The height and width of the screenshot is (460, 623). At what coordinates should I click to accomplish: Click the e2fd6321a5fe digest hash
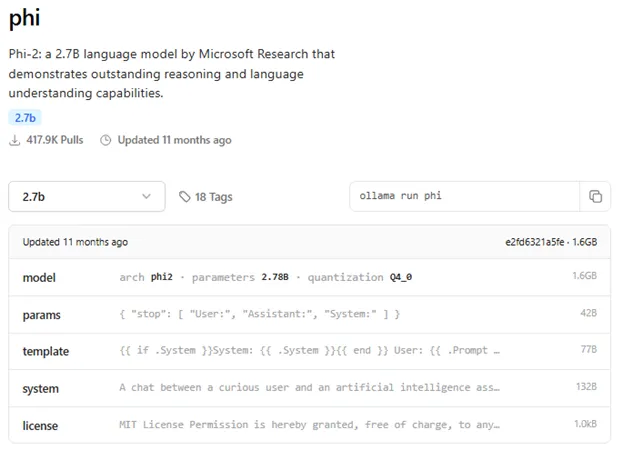[536, 242]
